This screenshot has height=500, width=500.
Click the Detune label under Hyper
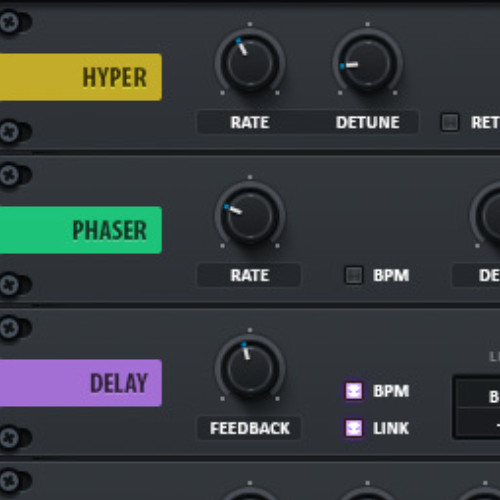point(367,122)
